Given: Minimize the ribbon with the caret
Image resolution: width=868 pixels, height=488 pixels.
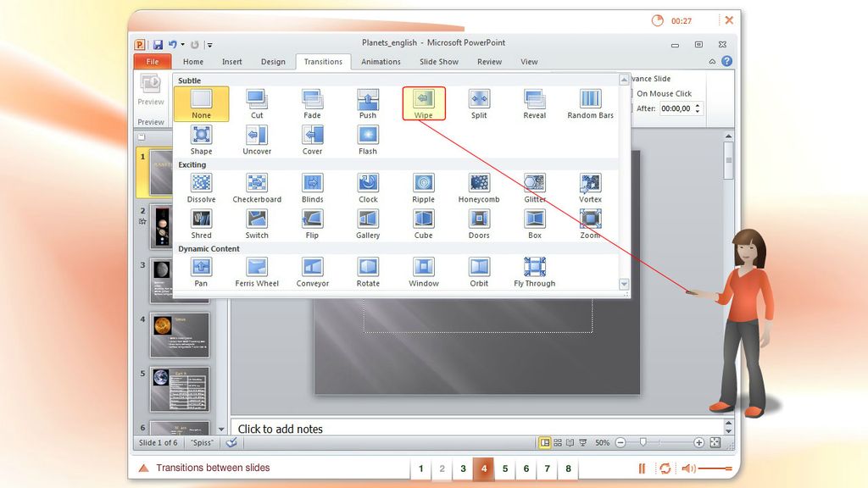Looking at the screenshot, I should (x=712, y=61).
